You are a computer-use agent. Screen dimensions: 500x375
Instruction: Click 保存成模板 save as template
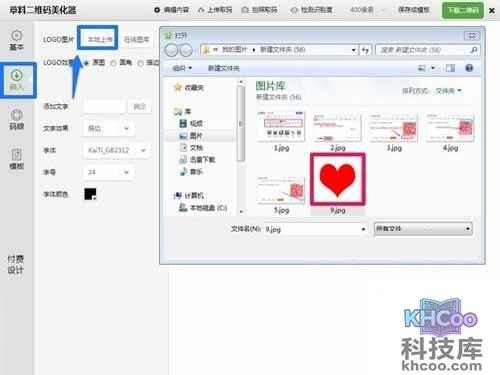pyautogui.click(x=414, y=10)
